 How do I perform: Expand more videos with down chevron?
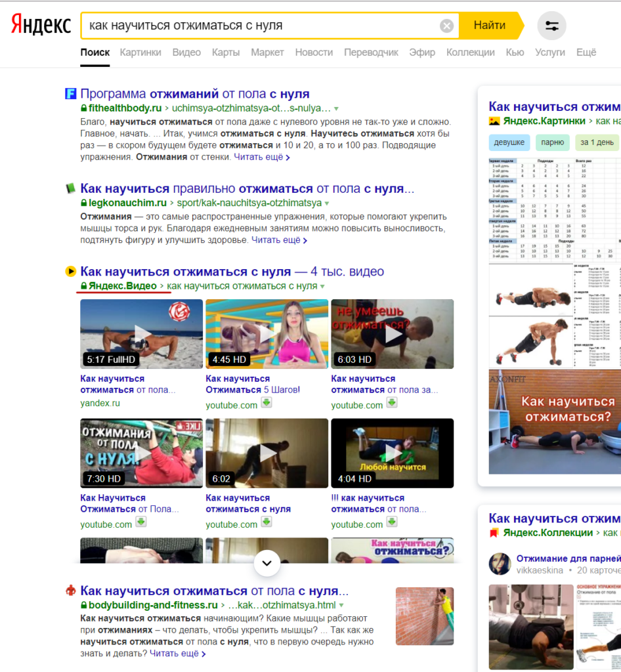267,562
